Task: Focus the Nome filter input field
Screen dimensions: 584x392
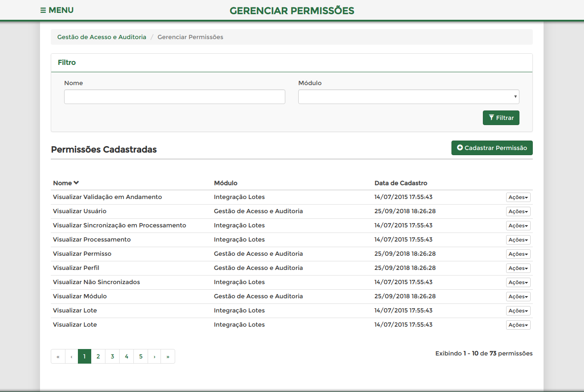Action: point(175,97)
